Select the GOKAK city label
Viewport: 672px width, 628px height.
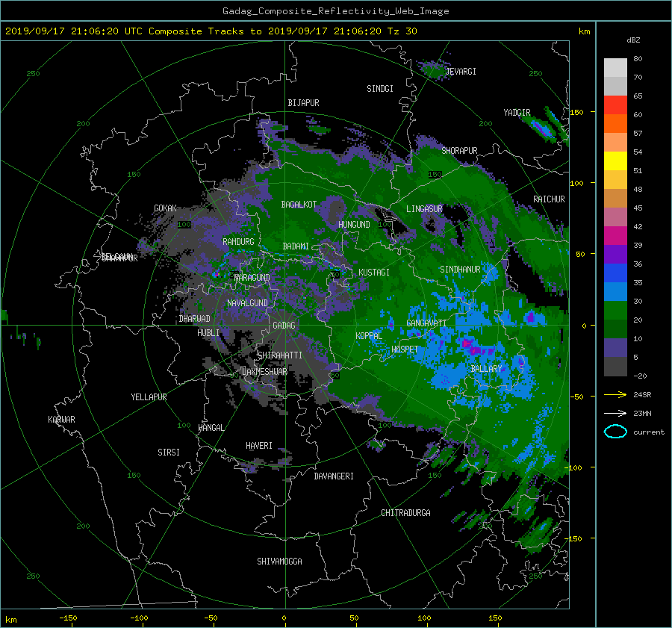coord(165,208)
